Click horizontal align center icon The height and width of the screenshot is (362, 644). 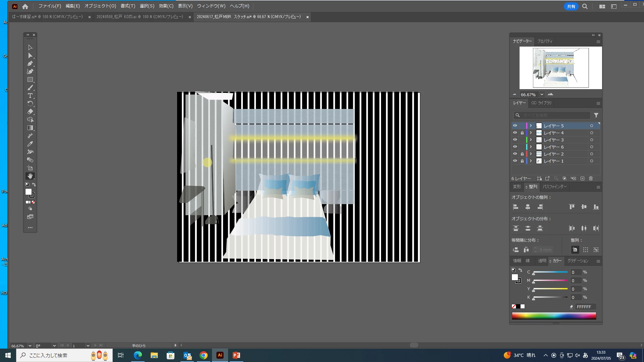point(528,207)
